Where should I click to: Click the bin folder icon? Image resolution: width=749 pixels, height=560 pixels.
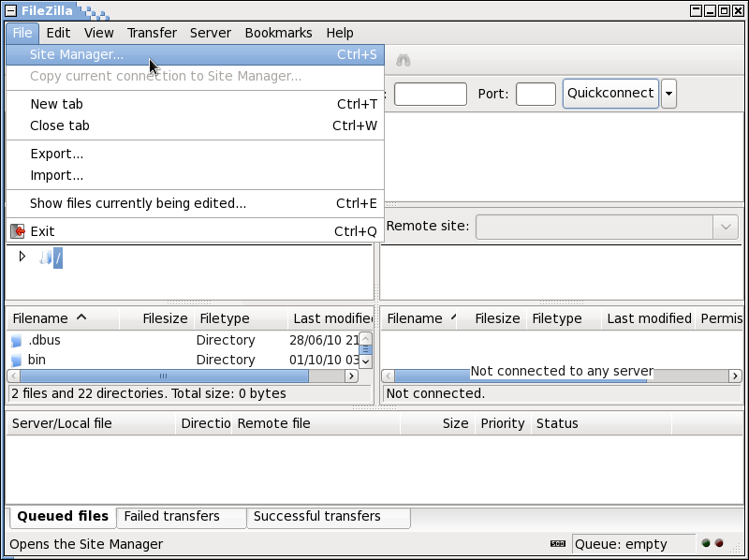17,360
